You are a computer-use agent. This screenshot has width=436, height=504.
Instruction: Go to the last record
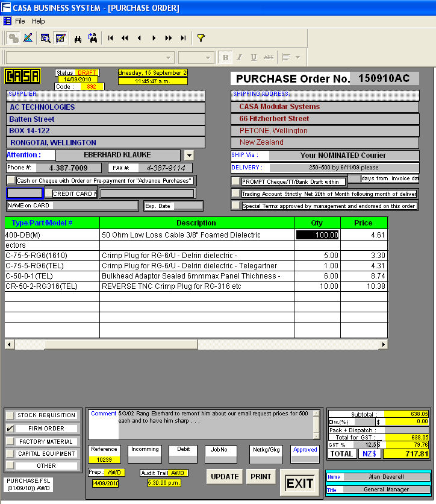click(183, 38)
